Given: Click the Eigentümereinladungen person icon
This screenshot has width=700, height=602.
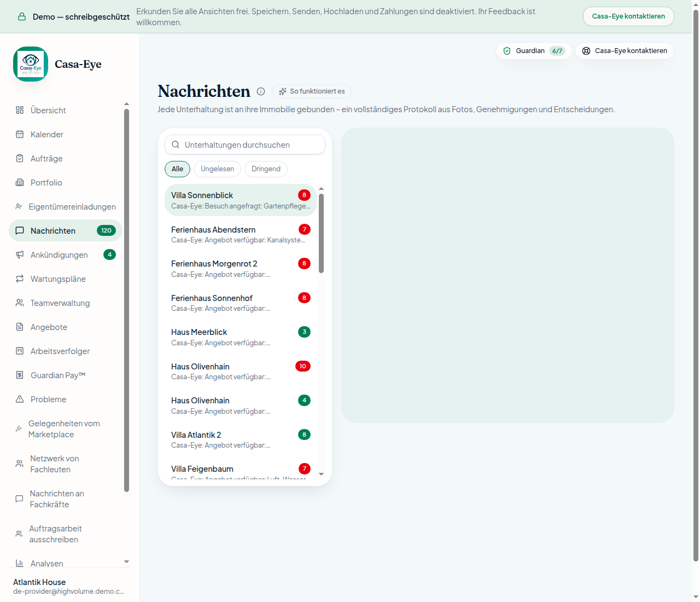Looking at the screenshot, I should [x=19, y=206].
